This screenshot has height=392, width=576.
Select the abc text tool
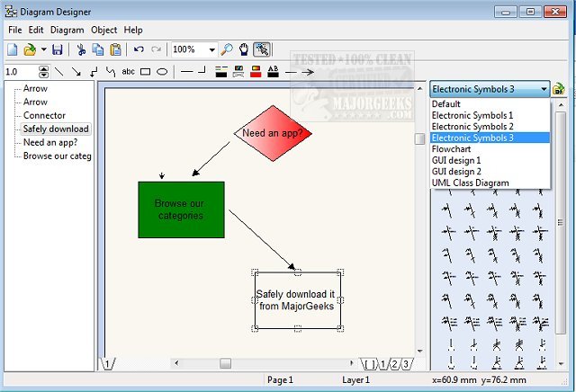(x=128, y=72)
